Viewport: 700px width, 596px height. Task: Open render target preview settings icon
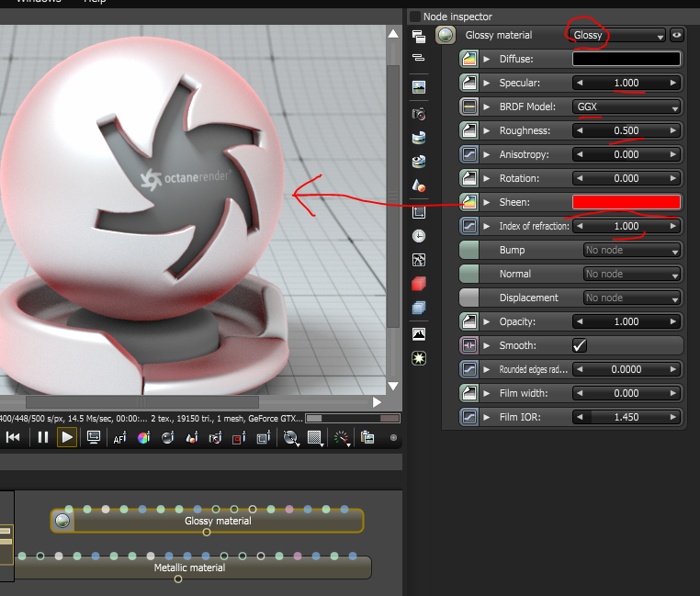(419, 87)
